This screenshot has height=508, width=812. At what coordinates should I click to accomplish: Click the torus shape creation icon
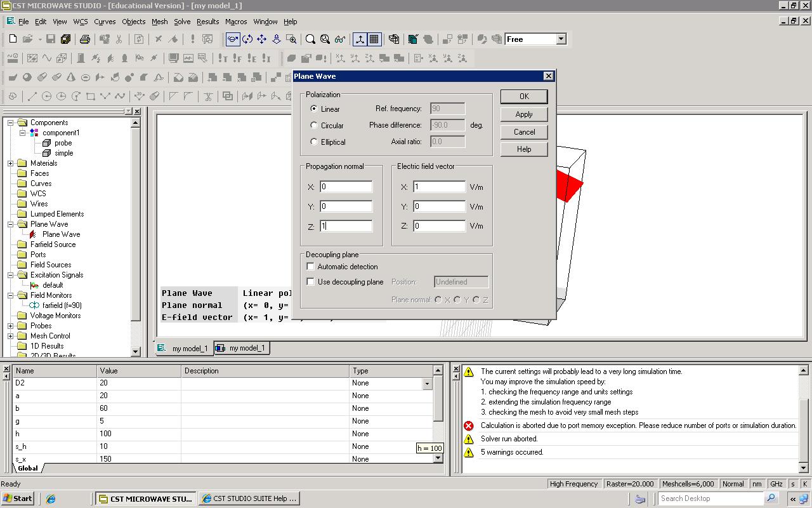tap(85, 77)
